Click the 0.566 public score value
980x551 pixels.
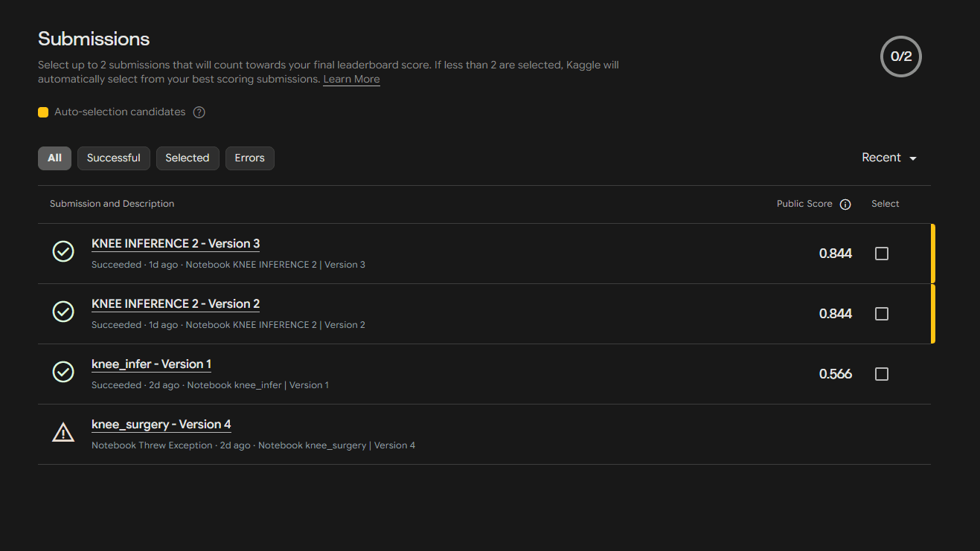836,374
